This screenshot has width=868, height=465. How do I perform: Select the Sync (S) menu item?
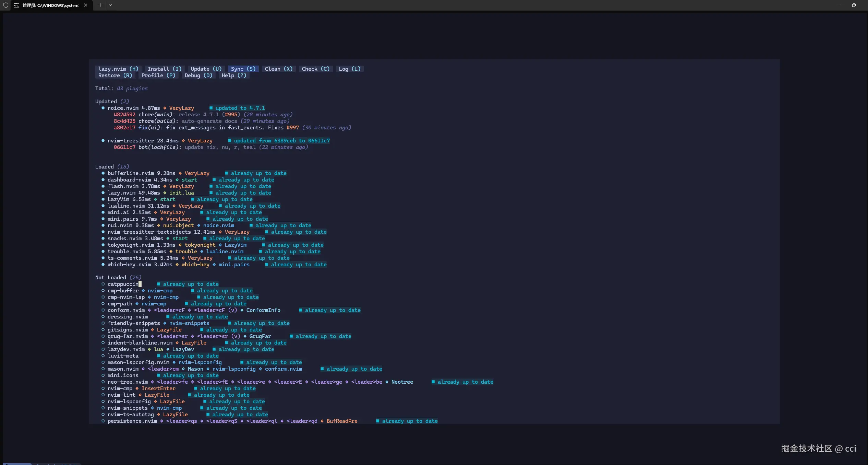[243, 69]
